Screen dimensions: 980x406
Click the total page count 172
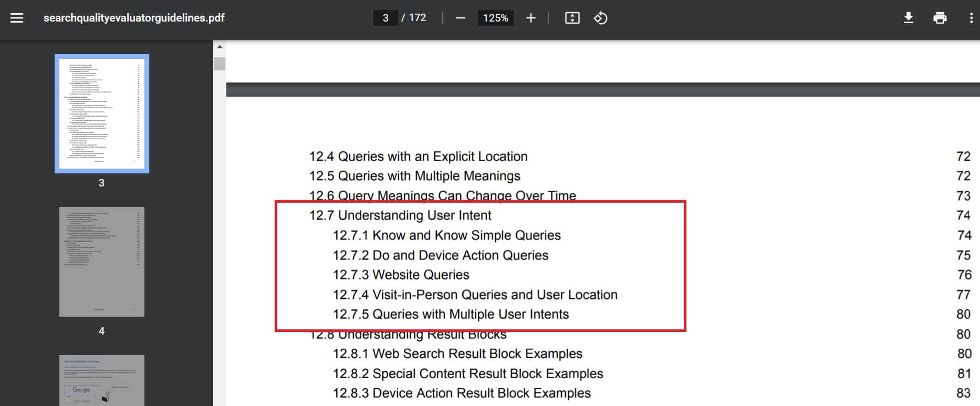tap(418, 18)
